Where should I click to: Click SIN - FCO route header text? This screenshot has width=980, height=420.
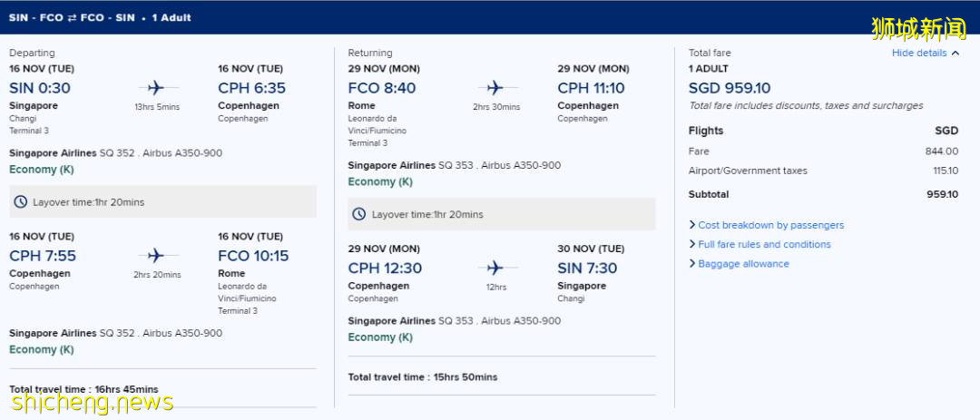click(x=34, y=17)
